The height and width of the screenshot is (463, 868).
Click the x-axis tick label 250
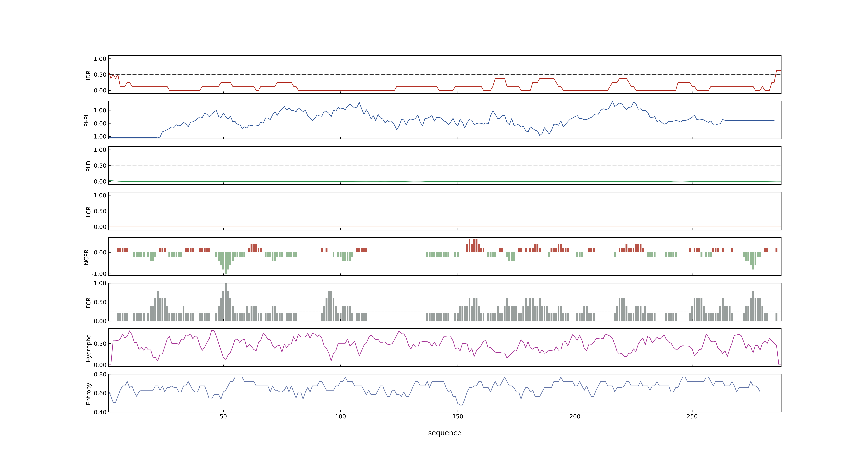(x=692, y=416)
